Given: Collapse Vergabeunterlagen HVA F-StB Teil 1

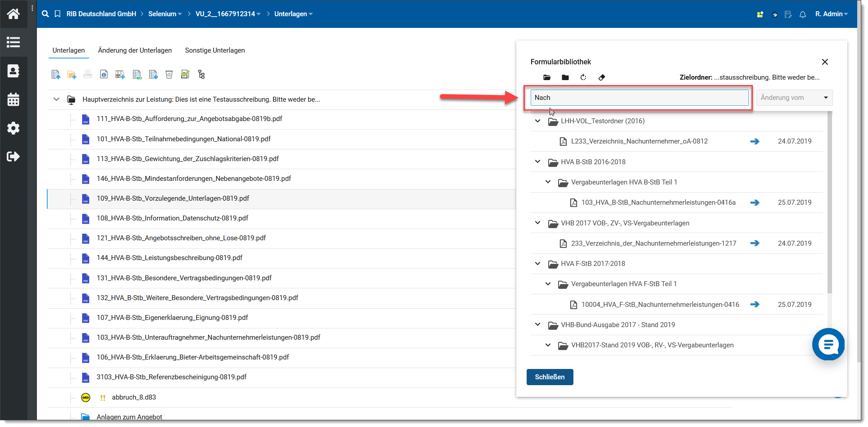Looking at the screenshot, I should coord(548,284).
